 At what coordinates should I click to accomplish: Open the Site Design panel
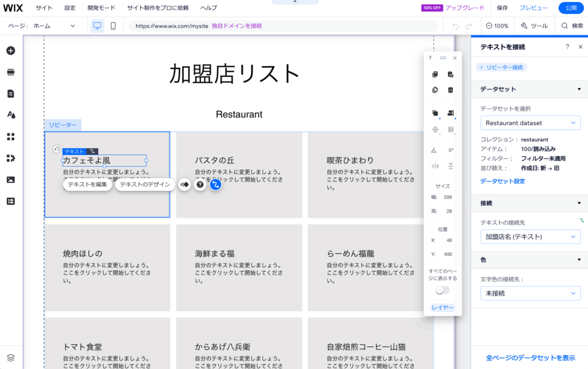tap(11, 114)
